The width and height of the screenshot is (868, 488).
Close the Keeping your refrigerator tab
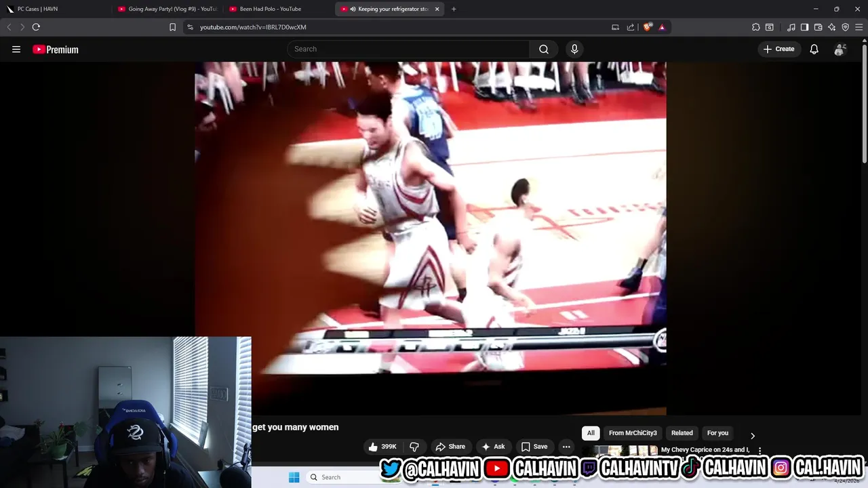(x=437, y=9)
